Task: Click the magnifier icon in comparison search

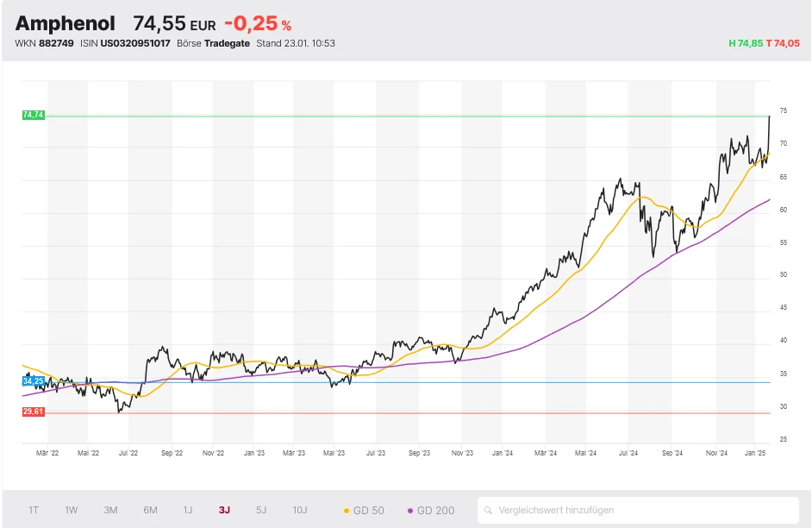Action: [x=489, y=511]
